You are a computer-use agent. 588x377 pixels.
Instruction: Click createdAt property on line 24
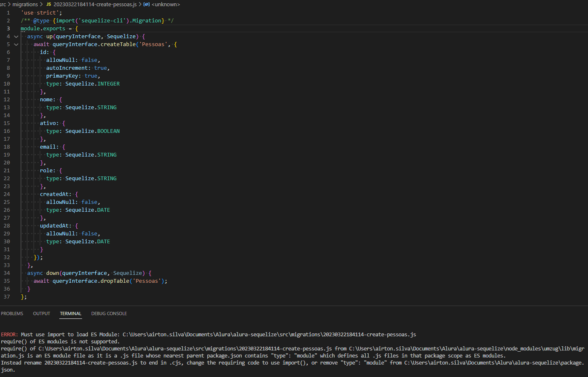pos(54,194)
